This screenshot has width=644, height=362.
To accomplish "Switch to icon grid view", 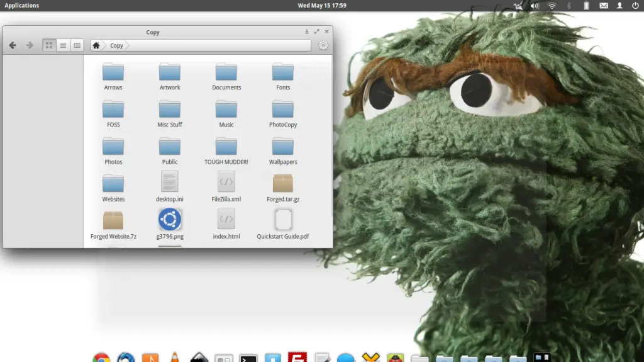I will [x=49, y=45].
